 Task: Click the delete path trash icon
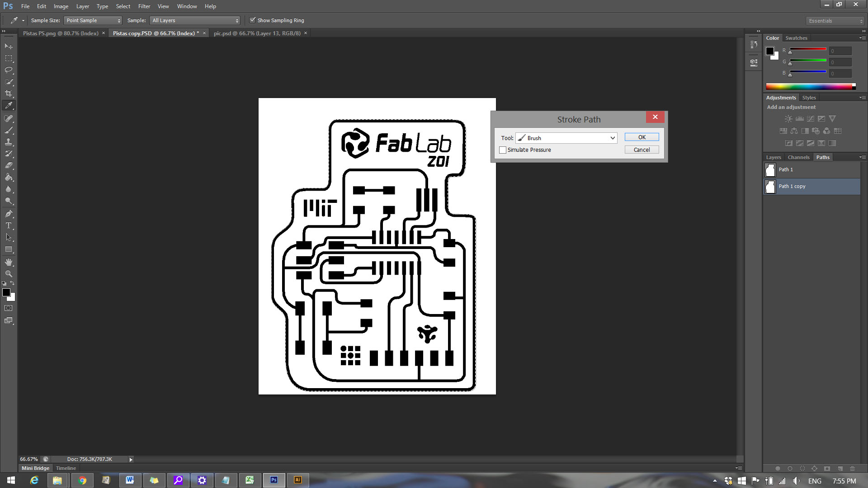853,469
